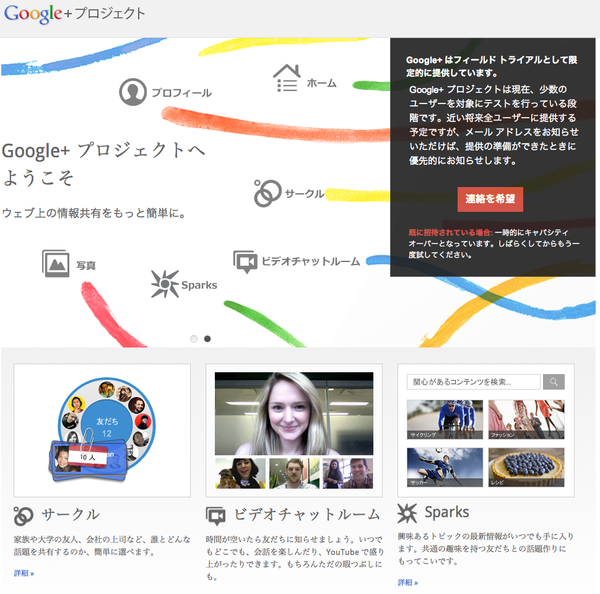Open the 詳細 link under サークル

coord(24,573)
